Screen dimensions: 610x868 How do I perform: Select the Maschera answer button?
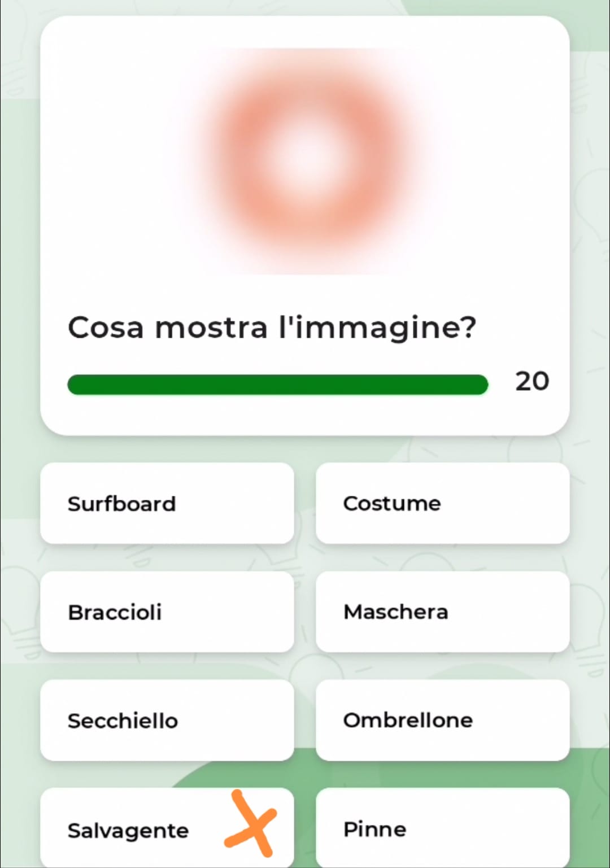(442, 612)
